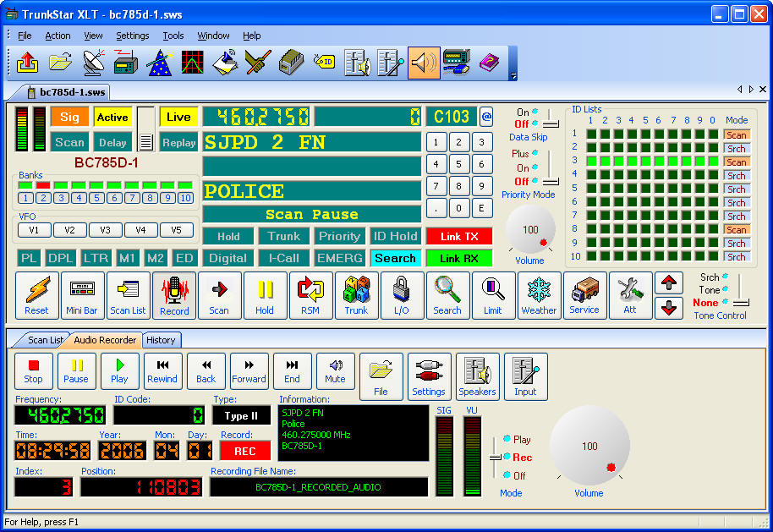The width and height of the screenshot is (773, 532).
Task: Click the Link TX button
Action: click(x=459, y=237)
